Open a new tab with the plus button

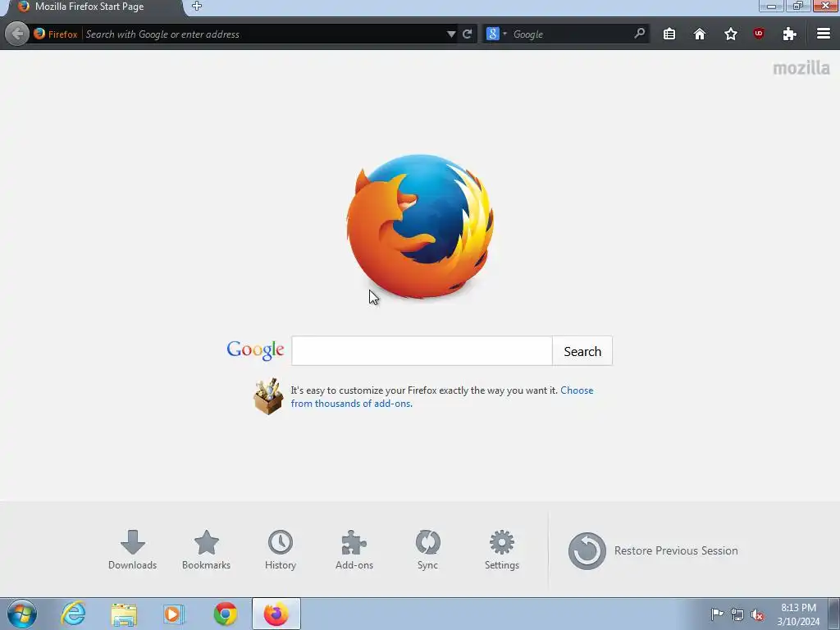coord(197,7)
